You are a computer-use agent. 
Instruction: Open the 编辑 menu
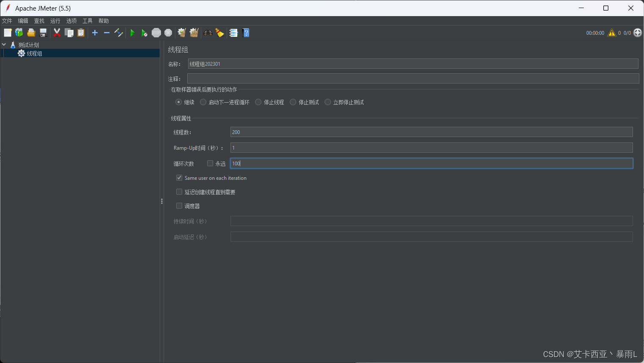pyautogui.click(x=23, y=21)
